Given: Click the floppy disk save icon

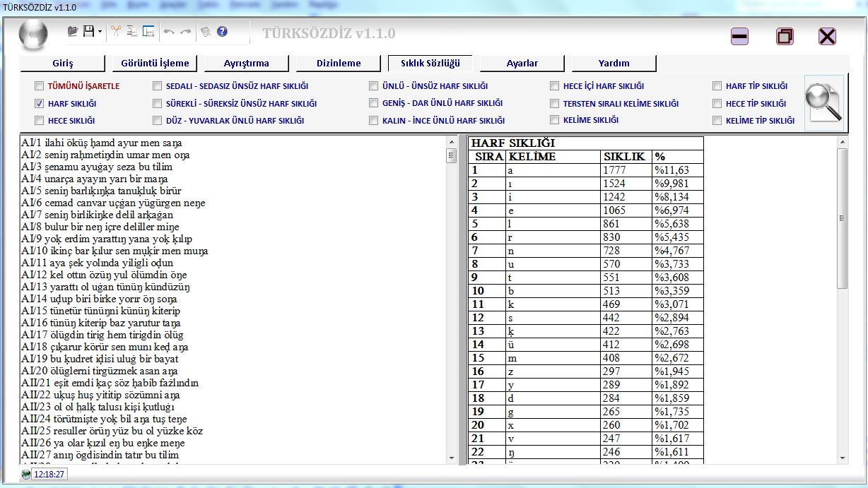Looking at the screenshot, I should (x=88, y=31).
